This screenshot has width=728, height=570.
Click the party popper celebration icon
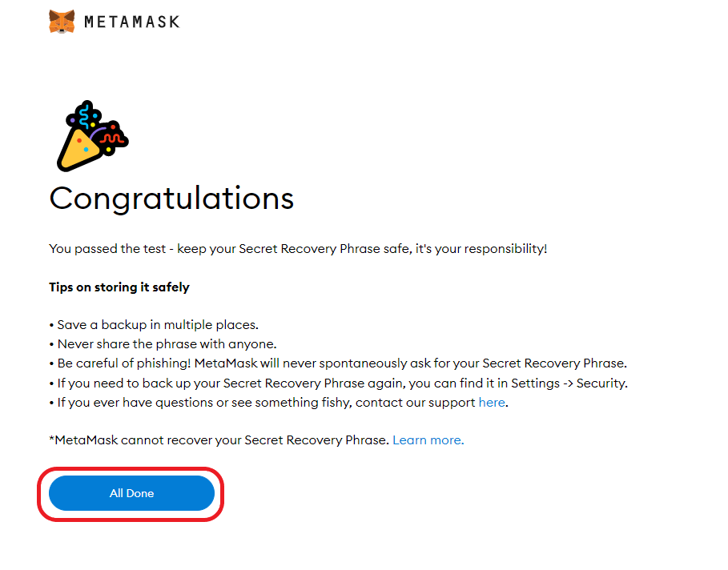[x=92, y=136]
